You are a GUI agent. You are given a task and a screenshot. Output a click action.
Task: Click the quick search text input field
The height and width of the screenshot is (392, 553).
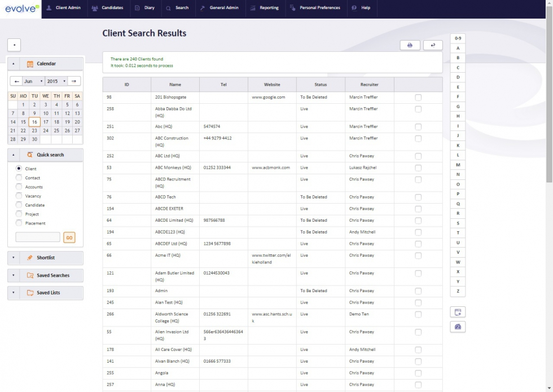tap(37, 237)
